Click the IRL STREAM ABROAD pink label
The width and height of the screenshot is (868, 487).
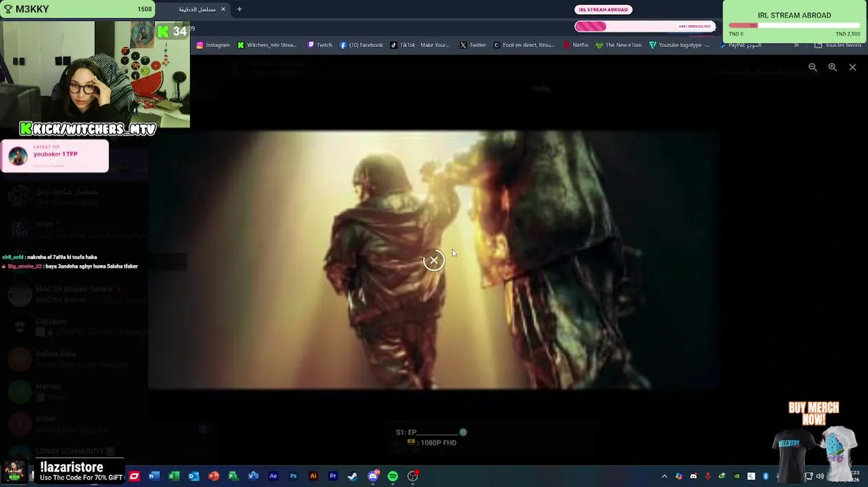pyautogui.click(x=603, y=9)
